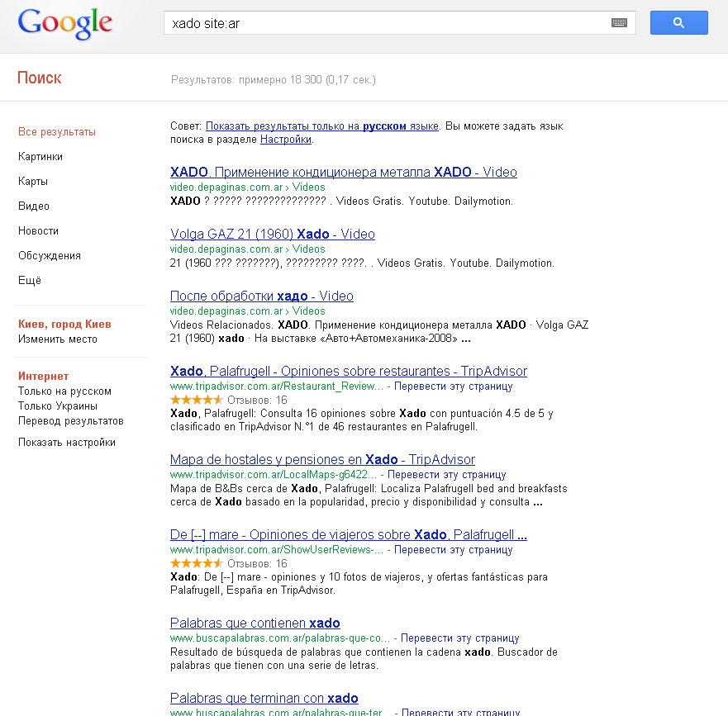The height and width of the screenshot is (716, 728).
Task: Click inside the search query field
Action: pyautogui.click(x=384, y=23)
